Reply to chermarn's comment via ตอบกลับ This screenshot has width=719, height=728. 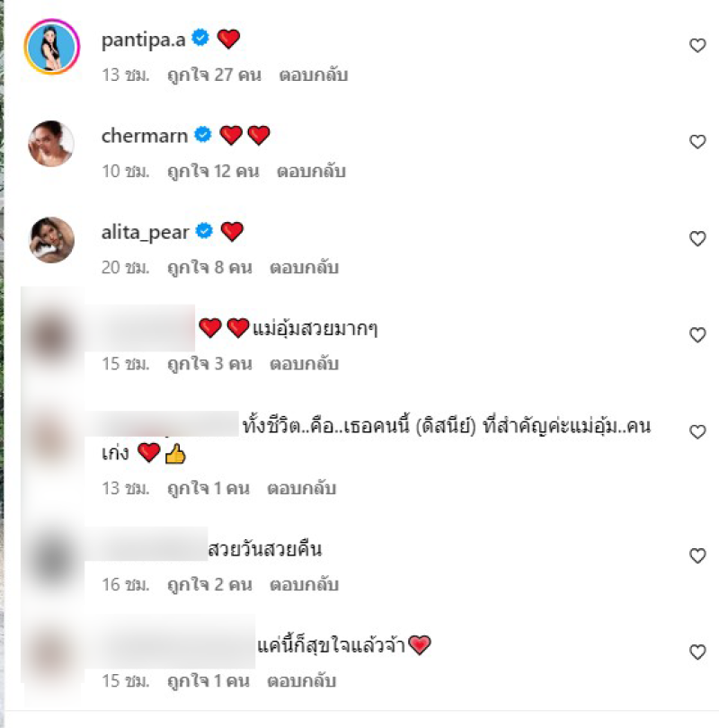coord(311,172)
